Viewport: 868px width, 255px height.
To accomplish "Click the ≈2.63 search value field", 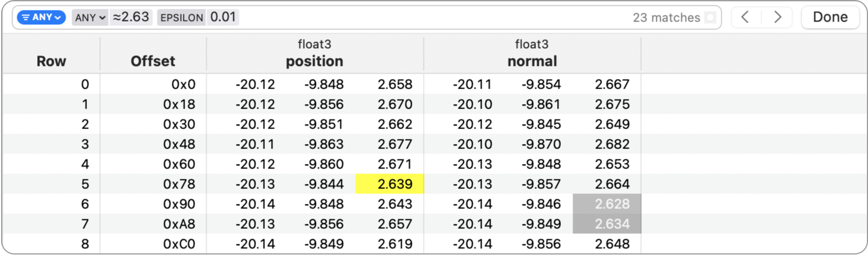I will (131, 17).
